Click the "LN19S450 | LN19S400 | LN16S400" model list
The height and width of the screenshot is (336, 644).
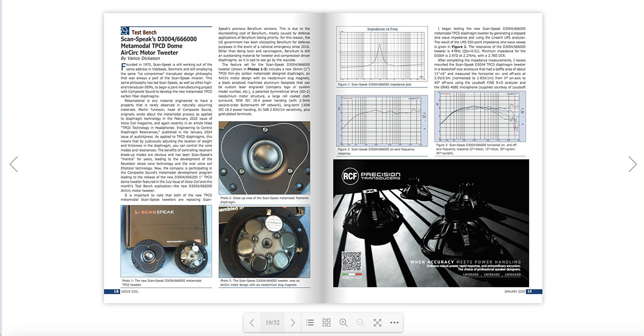pos(491,274)
